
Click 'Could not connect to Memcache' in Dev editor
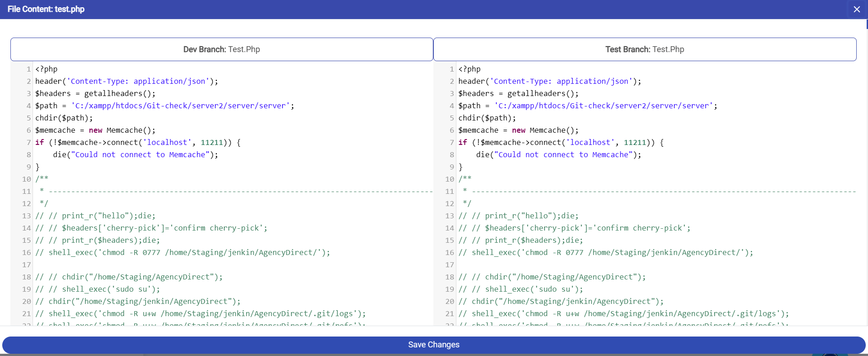[x=140, y=155]
